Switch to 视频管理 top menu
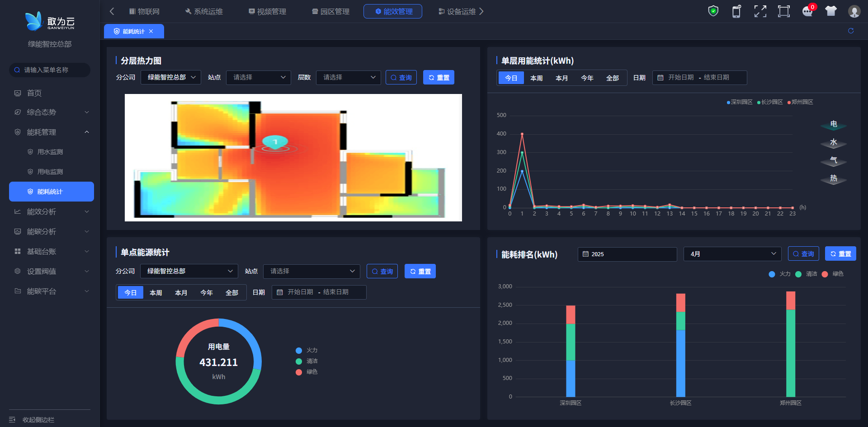 [267, 11]
